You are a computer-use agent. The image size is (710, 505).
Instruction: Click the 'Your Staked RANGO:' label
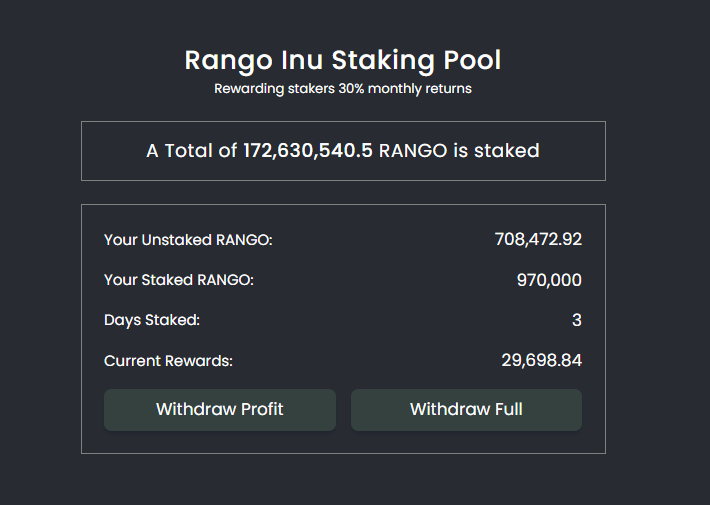[179, 280]
